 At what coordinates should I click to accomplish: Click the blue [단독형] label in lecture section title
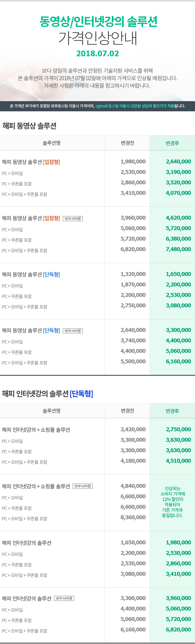tap(81, 394)
